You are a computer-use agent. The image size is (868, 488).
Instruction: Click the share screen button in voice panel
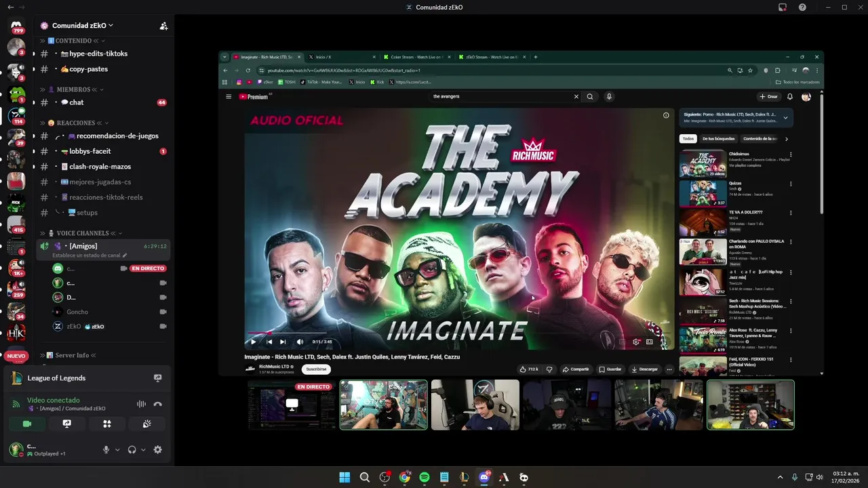(x=66, y=424)
